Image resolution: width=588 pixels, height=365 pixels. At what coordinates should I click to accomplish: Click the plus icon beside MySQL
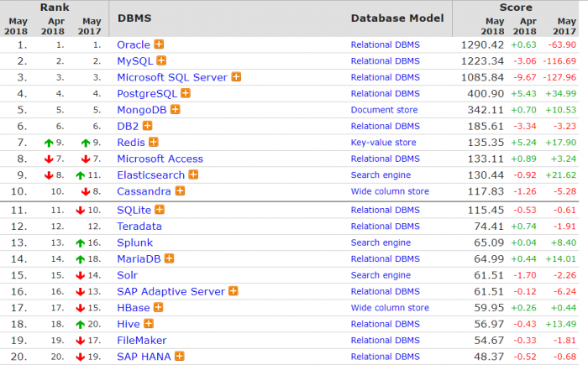point(161,60)
